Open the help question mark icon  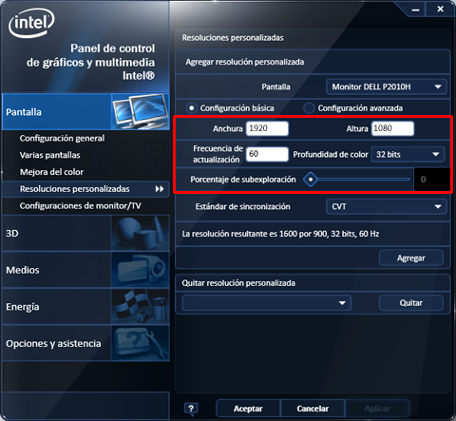click(191, 409)
